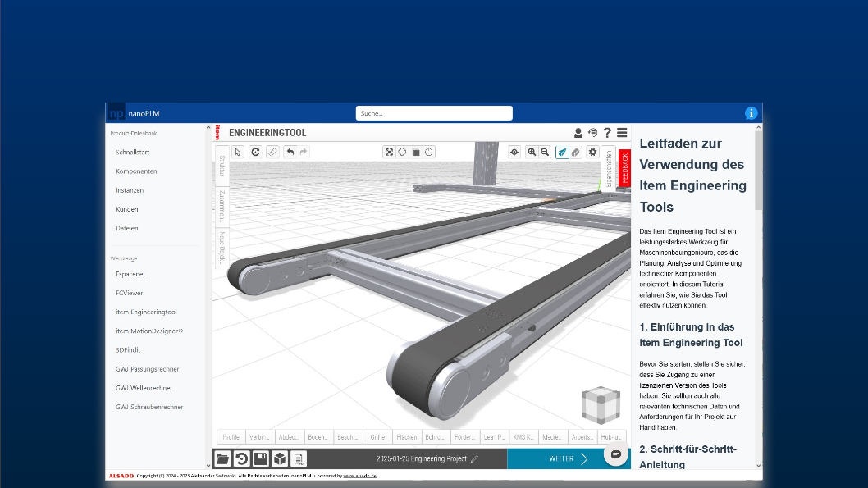Click the 3D orientation view cube
The height and width of the screenshot is (488, 868).
601,405
